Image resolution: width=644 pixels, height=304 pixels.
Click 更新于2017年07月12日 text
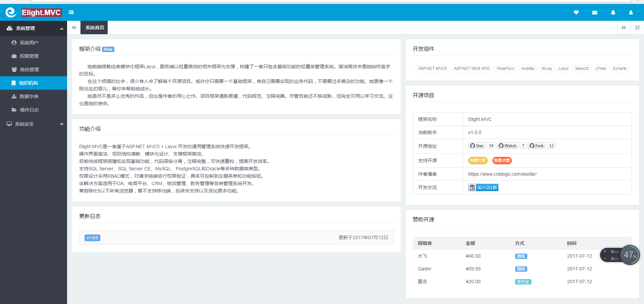[x=363, y=237]
